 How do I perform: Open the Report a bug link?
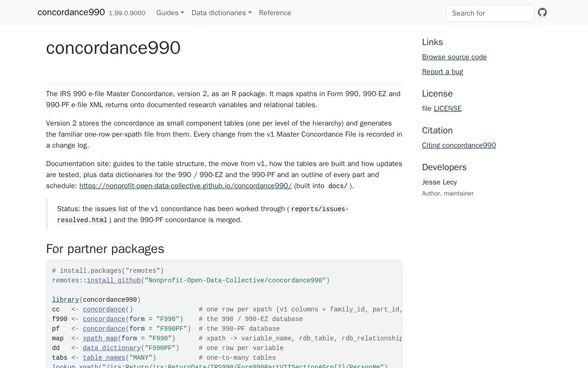click(442, 72)
